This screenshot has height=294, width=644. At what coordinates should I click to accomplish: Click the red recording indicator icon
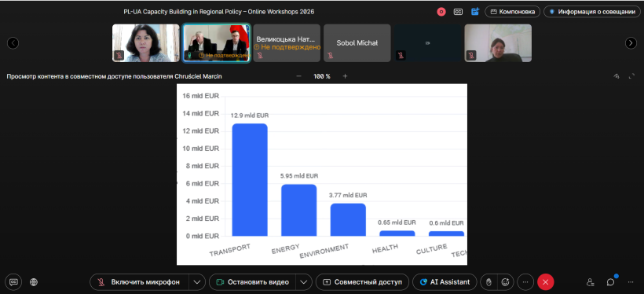[441, 12]
